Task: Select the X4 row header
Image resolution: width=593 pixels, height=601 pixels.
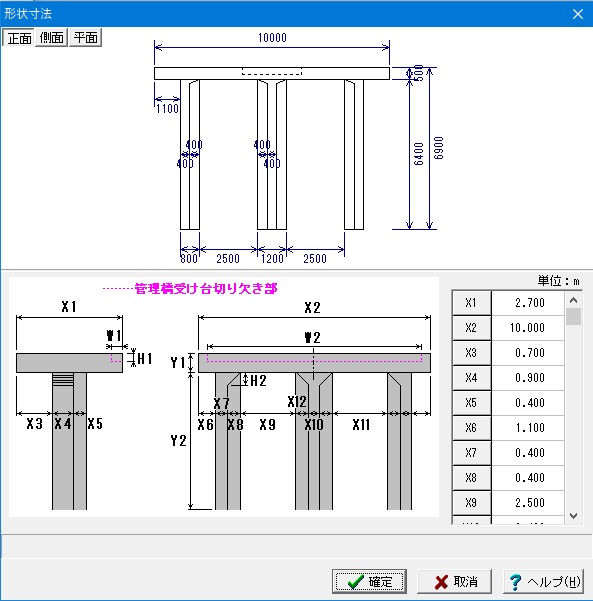Action: (471, 378)
